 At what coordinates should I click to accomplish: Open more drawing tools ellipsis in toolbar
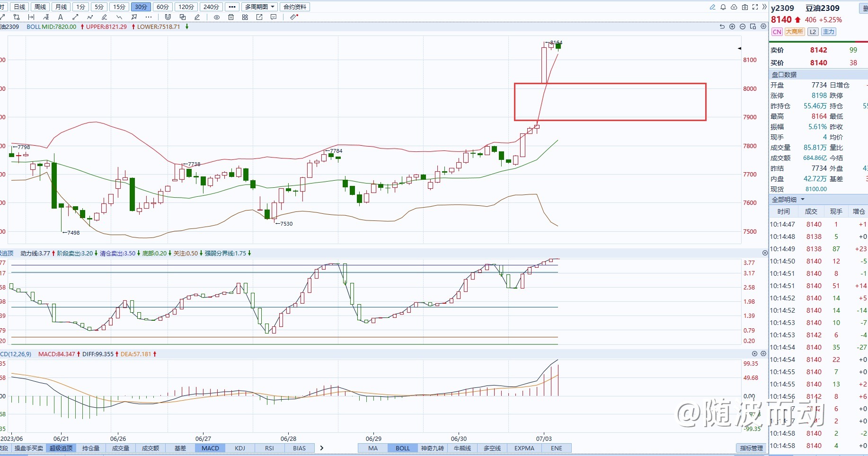click(x=149, y=17)
